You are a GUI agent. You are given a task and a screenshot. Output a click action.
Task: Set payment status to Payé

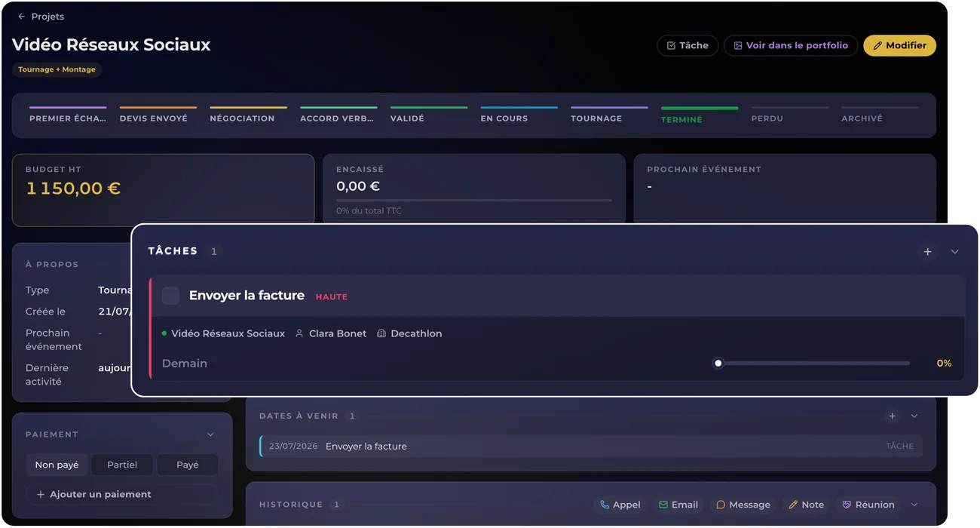click(188, 465)
